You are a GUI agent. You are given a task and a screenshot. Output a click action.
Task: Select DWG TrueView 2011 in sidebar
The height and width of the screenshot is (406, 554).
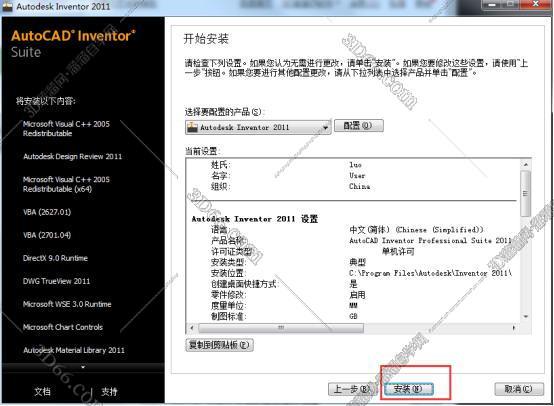tap(56, 281)
